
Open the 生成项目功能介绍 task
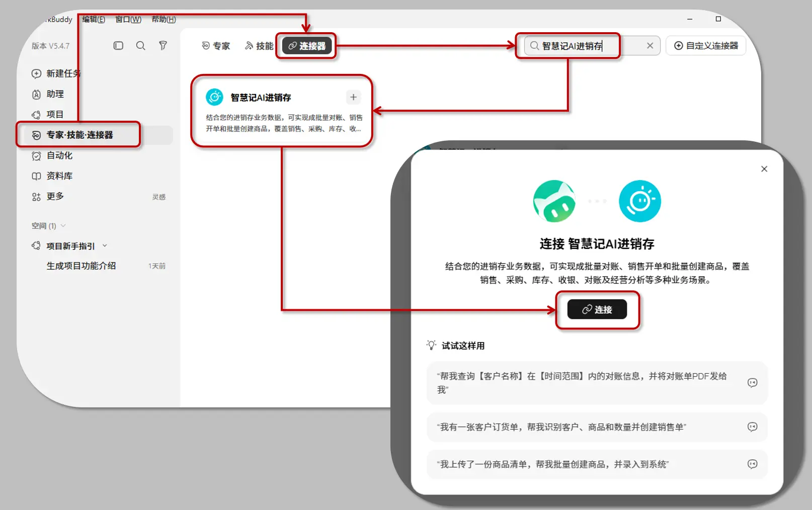tap(81, 266)
